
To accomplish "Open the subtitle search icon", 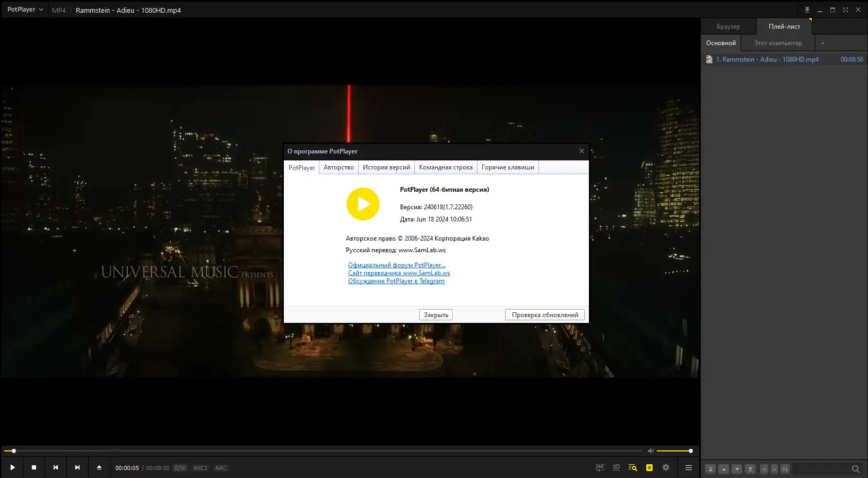I will tap(632, 467).
